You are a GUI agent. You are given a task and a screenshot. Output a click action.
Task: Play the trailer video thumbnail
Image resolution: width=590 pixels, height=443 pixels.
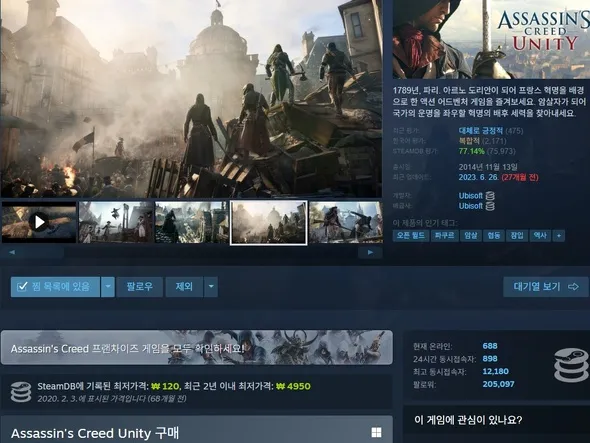[x=39, y=222]
